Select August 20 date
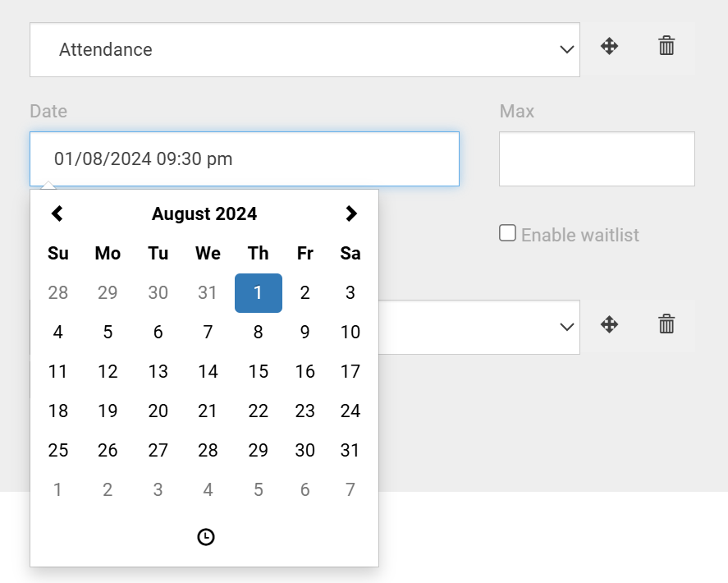This screenshot has width=728, height=583. coord(158,411)
